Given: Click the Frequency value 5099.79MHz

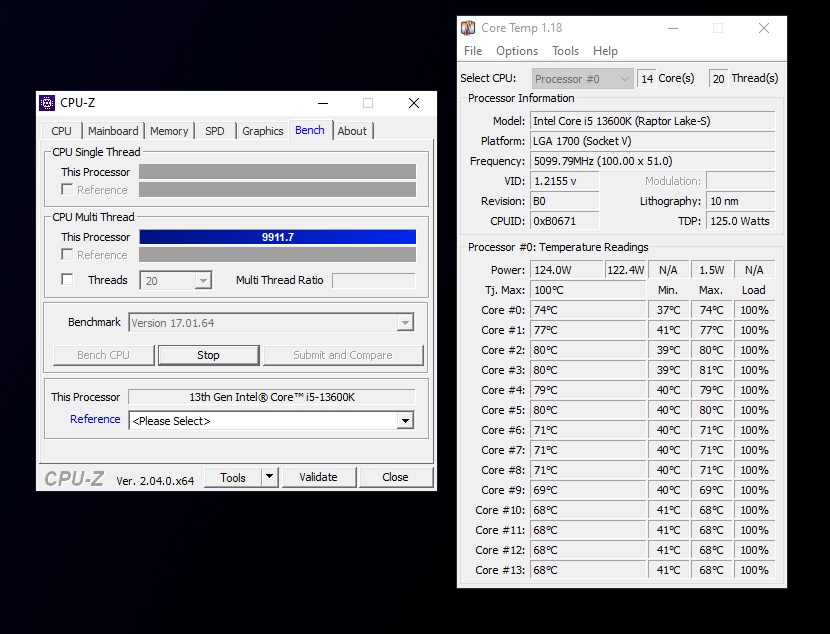Looking at the screenshot, I should 653,161.
